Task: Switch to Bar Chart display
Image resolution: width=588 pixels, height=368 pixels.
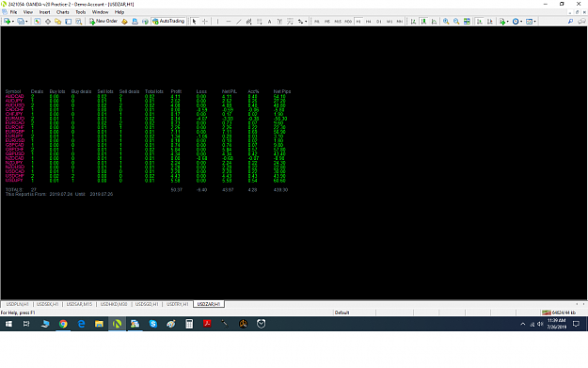Action: [x=413, y=22]
